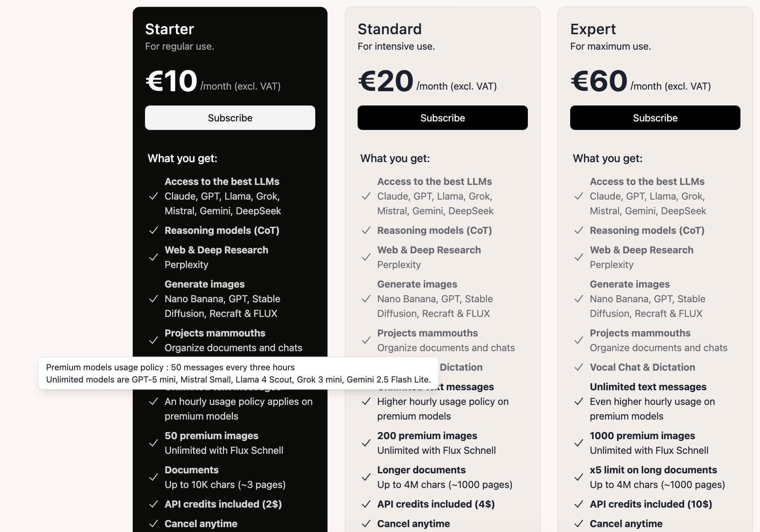This screenshot has width=760, height=532.
Task: Click Starter's API credits included (2$)
Action: pyautogui.click(x=223, y=504)
